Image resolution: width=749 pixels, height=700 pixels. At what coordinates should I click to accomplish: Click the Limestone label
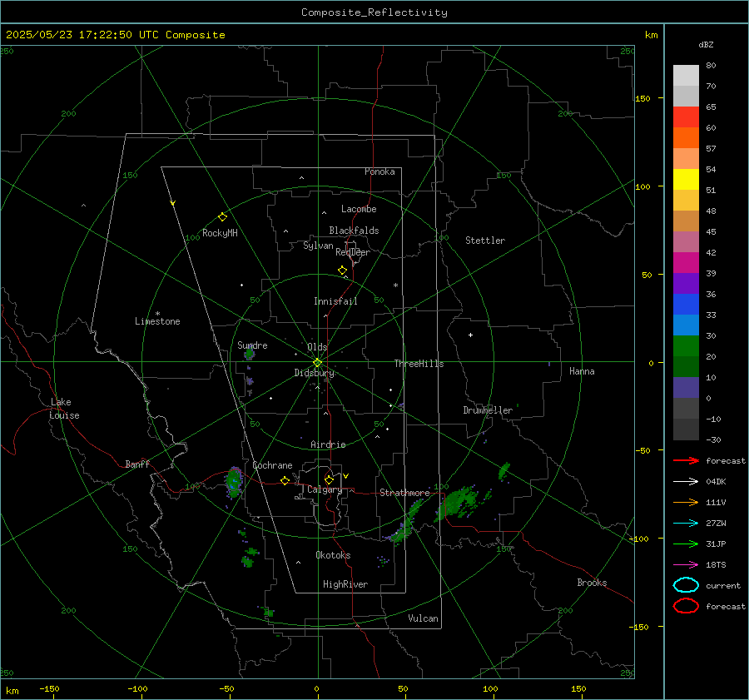coord(157,321)
